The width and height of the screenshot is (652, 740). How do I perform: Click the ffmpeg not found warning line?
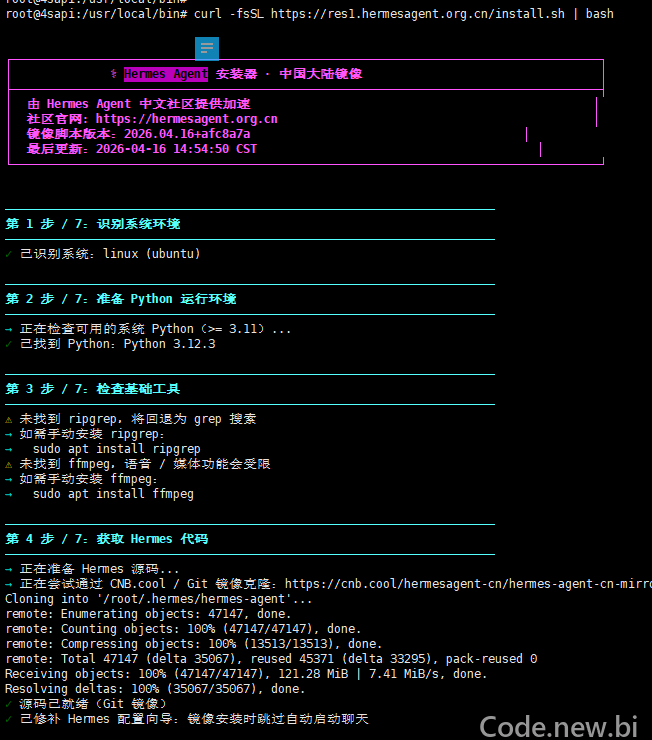pyautogui.click(x=138, y=464)
